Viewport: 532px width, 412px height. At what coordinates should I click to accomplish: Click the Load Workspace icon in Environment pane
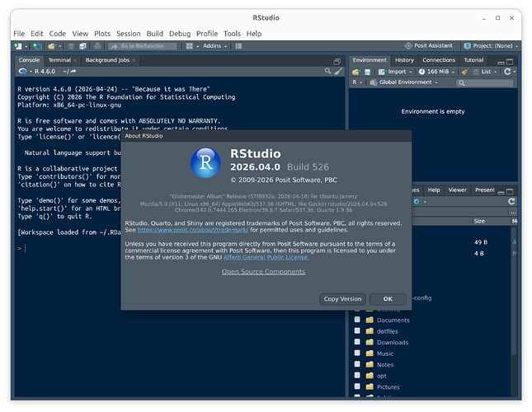(355, 72)
